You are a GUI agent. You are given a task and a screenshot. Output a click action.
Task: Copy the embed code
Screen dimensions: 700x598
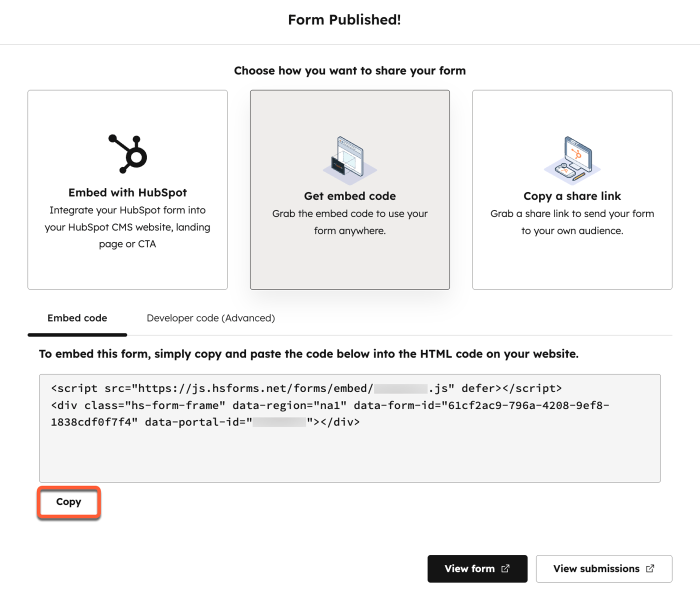click(x=68, y=501)
